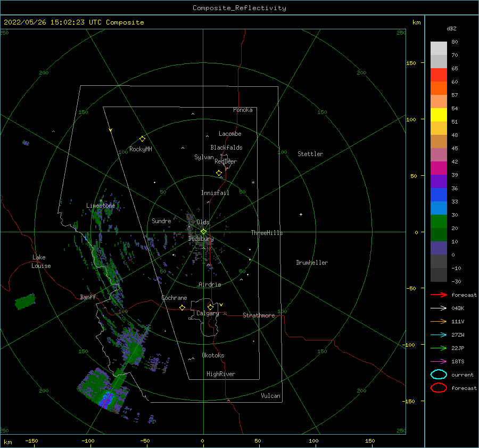Click yellow diamond marker beside RockyMH
This screenshot has width=479, height=448.
142,139
